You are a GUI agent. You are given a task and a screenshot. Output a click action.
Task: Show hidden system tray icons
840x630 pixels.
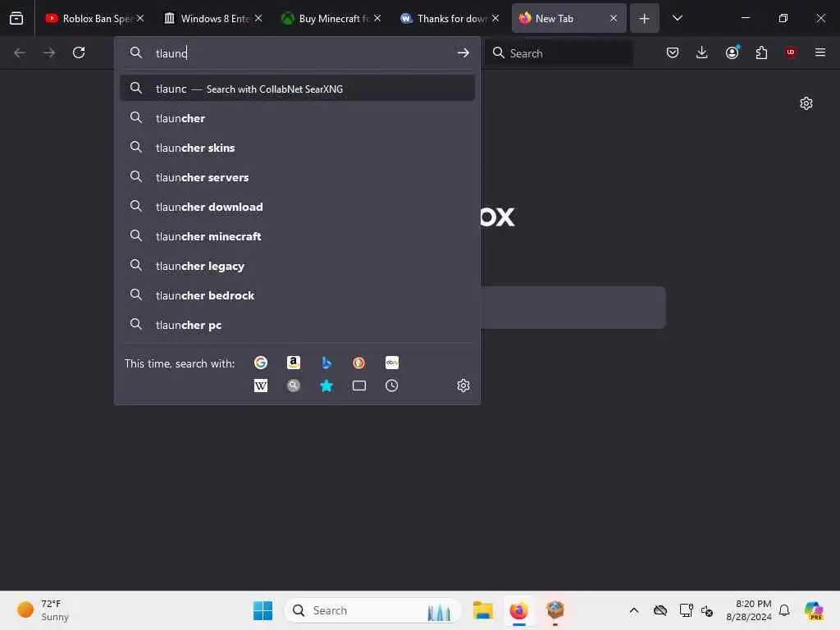tap(634, 610)
